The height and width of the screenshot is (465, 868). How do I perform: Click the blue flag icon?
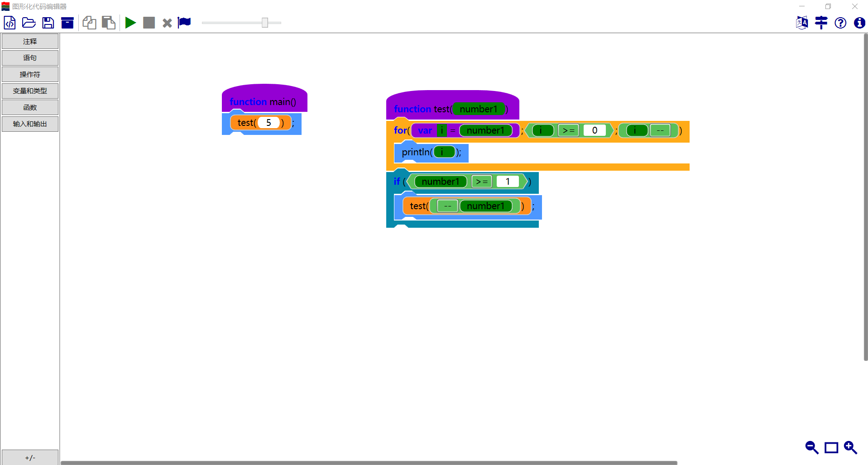click(184, 23)
